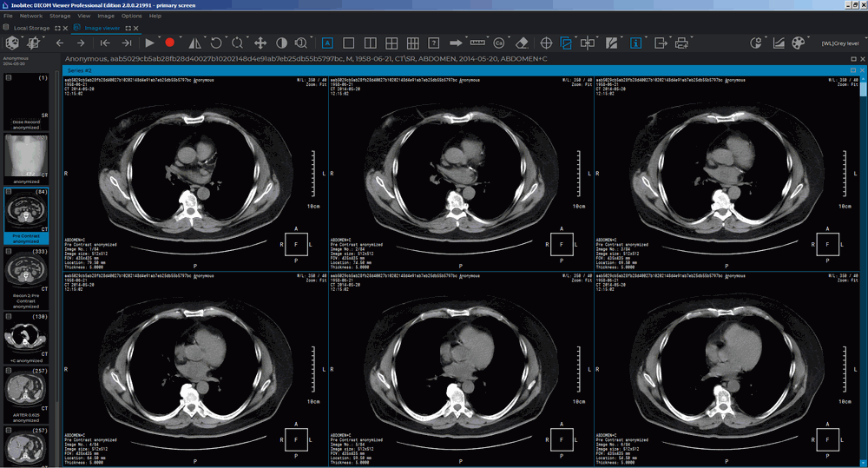Image resolution: width=868 pixels, height=468 pixels.
Task: Select the single-image layout button
Action: (x=348, y=43)
